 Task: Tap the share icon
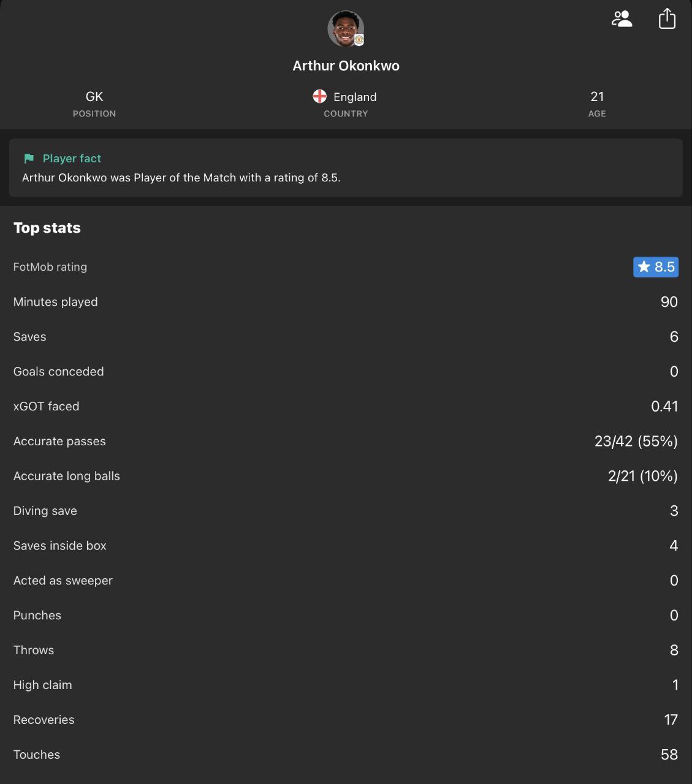pos(667,19)
